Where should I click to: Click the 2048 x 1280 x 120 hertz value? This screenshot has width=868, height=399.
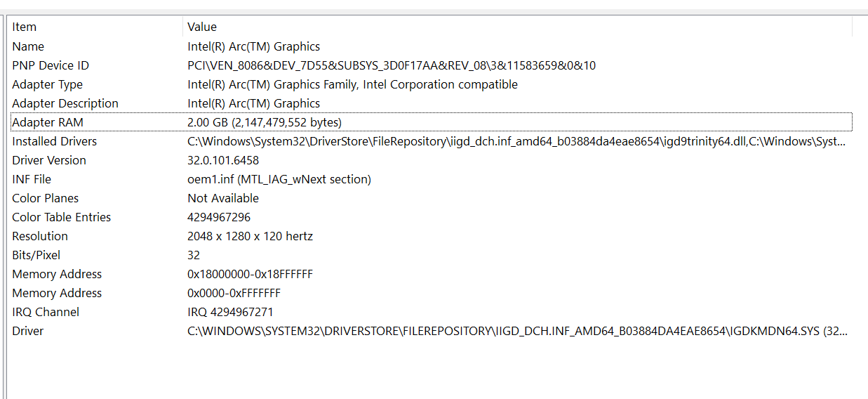[x=250, y=236]
